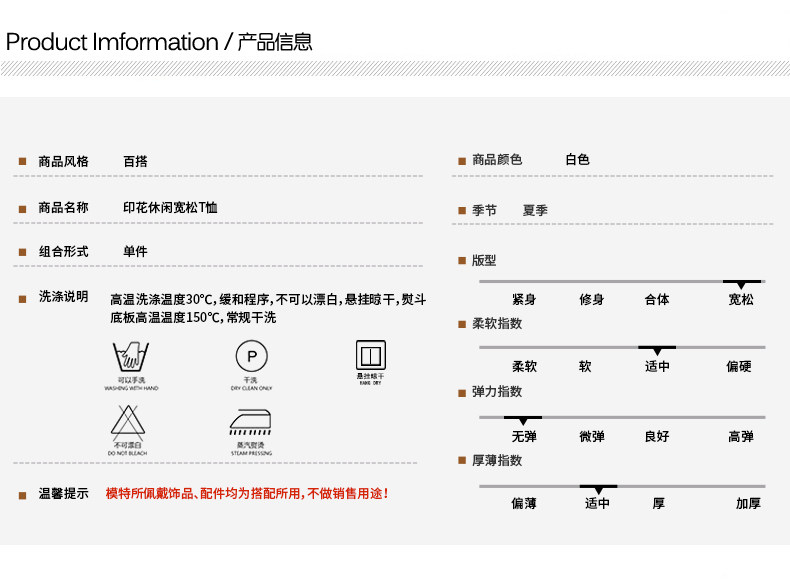Screen dimensions: 790x584
Task: Click the product name 印花休闲宽松T恤
Action: [170, 207]
